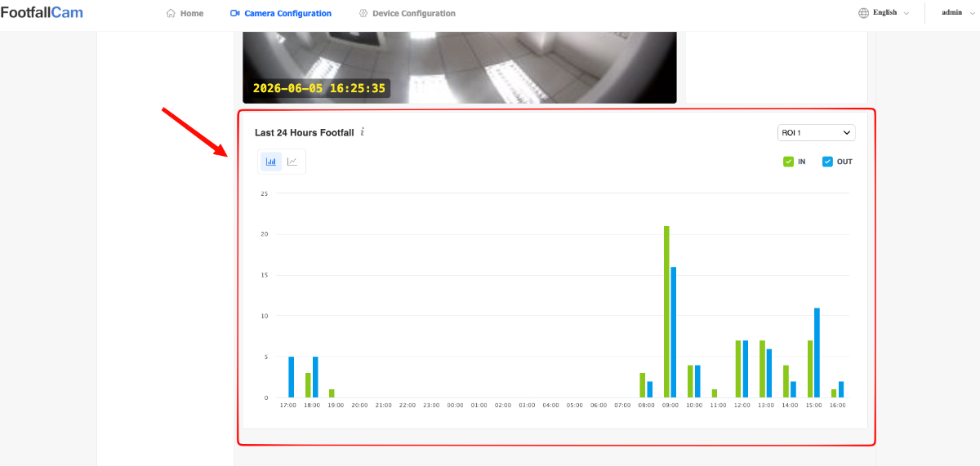This screenshot has height=466, width=980.
Task: Click the Camera Configuration camera icon
Action: click(235, 13)
